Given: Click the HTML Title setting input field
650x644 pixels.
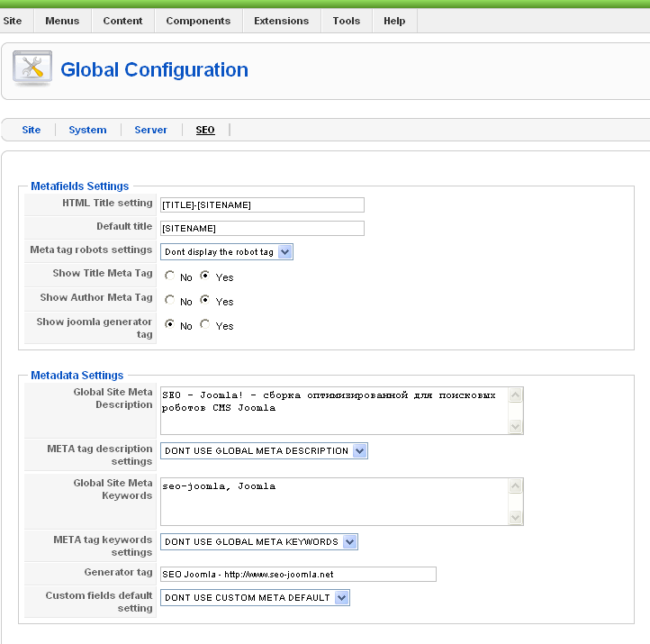Looking at the screenshot, I should (262, 204).
